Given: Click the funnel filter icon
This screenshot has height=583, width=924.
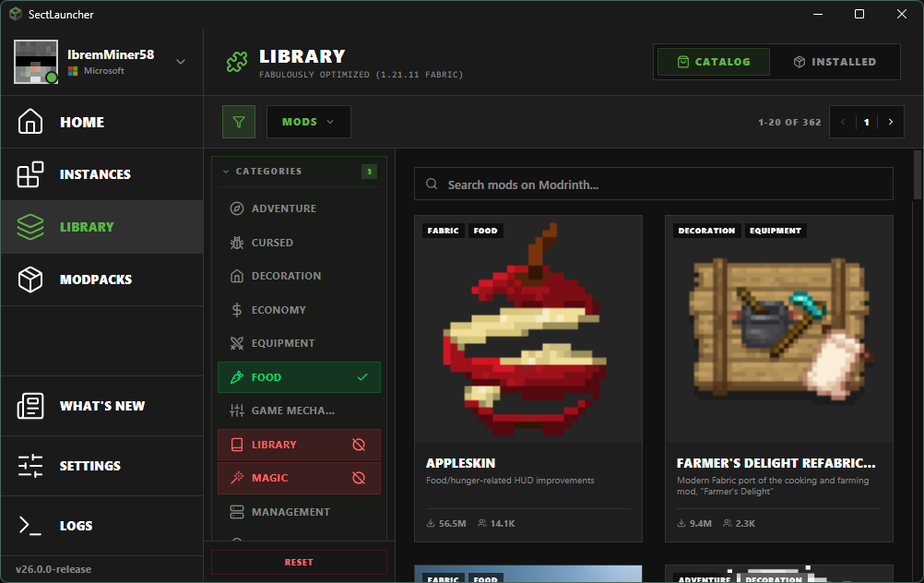Looking at the screenshot, I should pos(239,122).
